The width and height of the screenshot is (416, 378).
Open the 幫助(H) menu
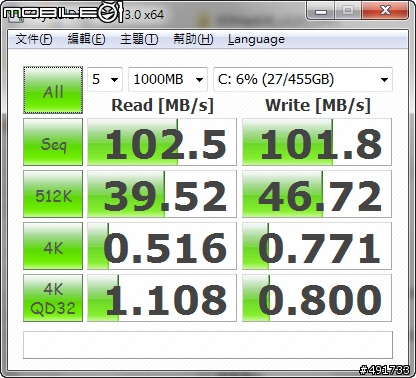193,39
